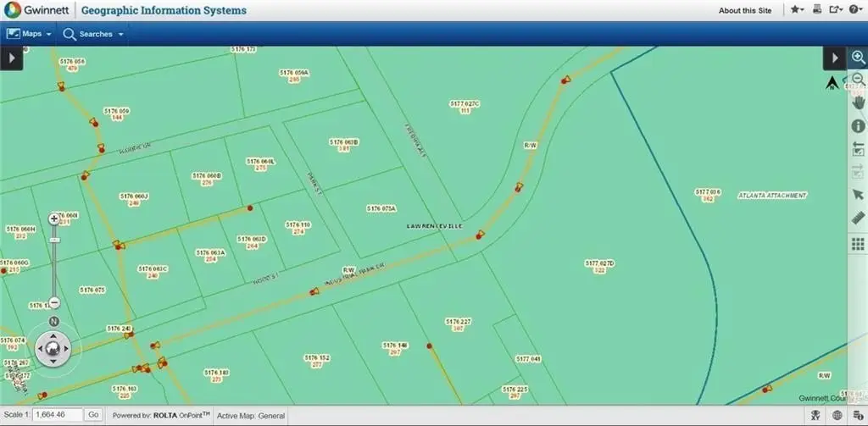Open the Measure ruler tool
Viewport: 868px width, 426px height.
point(858,219)
